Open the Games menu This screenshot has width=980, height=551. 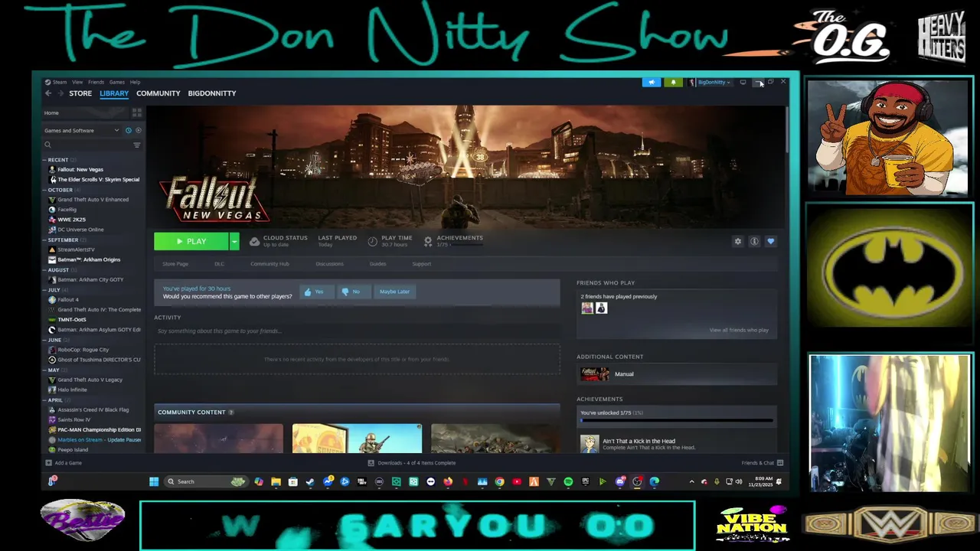[117, 82]
